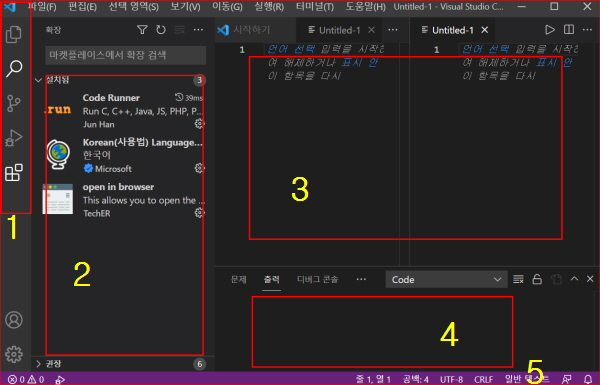Open the 파일(F) menu
This screenshot has width=600, height=385.
[42, 7]
